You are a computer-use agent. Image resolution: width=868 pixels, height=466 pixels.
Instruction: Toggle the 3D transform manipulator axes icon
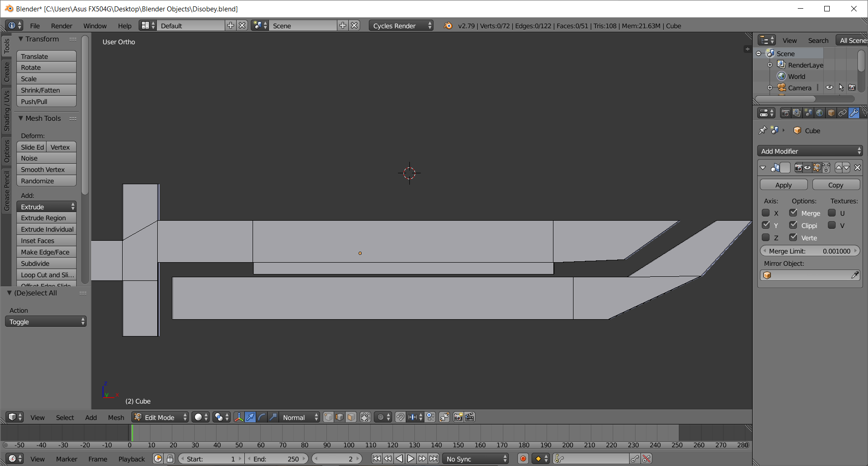pyautogui.click(x=238, y=417)
